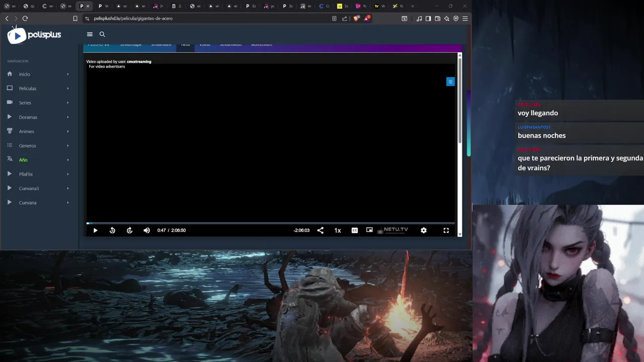Expand the Cuevana3 submenu arrow
Screen dimensions: 644x362
[68, 189]
